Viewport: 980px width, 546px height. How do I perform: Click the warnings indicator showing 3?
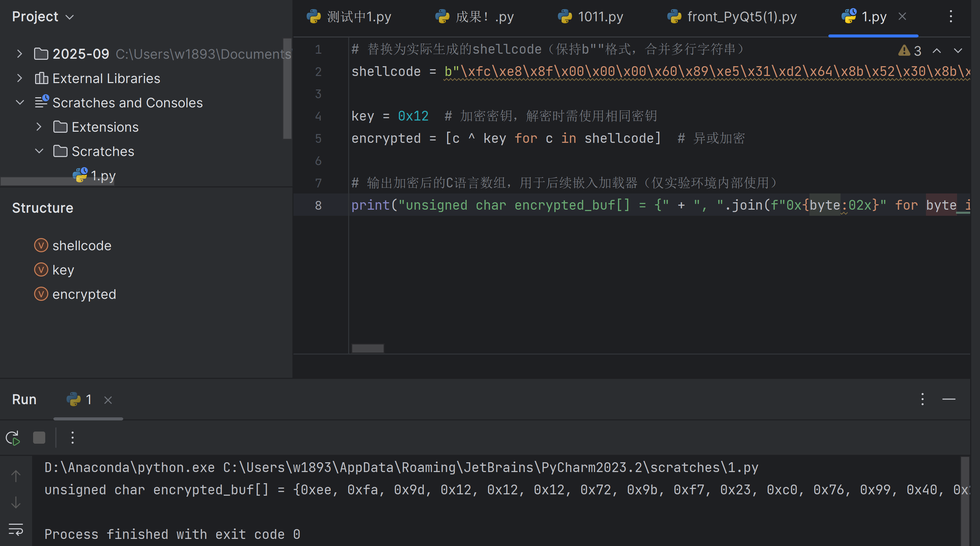pos(910,51)
